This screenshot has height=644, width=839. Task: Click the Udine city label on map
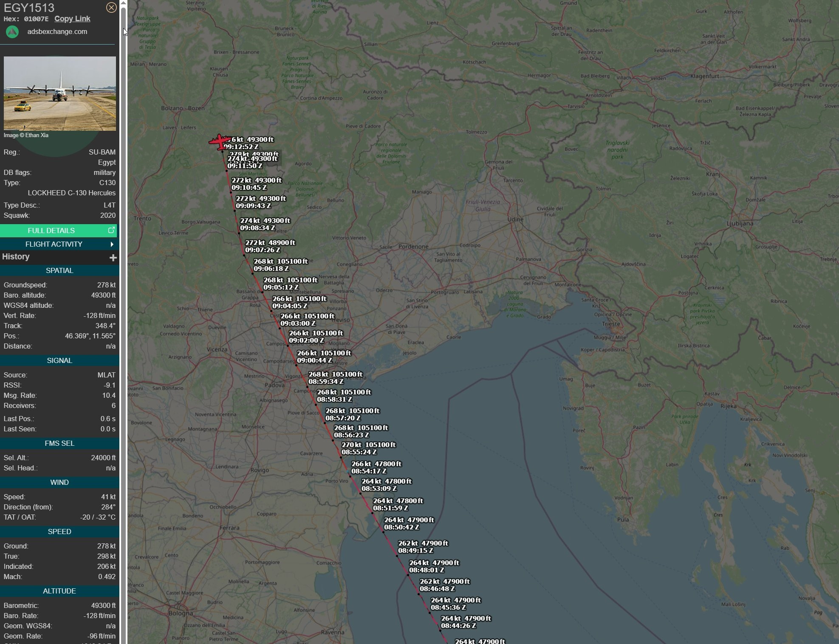coord(515,219)
